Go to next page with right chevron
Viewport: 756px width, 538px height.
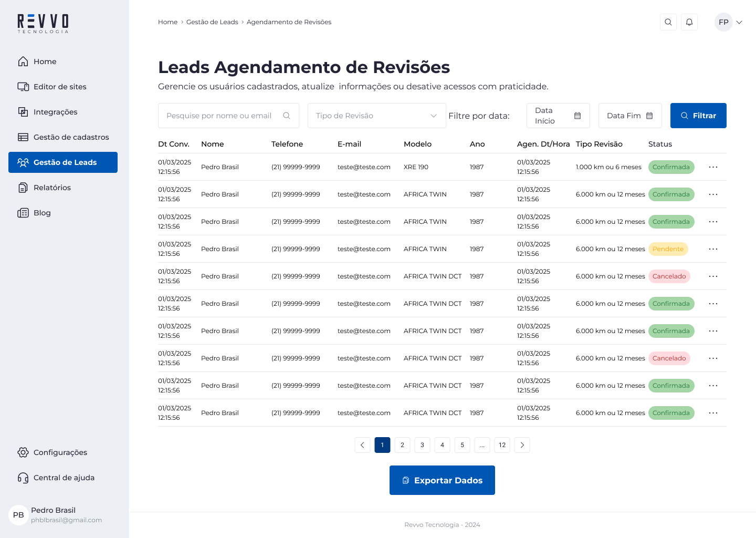click(522, 445)
